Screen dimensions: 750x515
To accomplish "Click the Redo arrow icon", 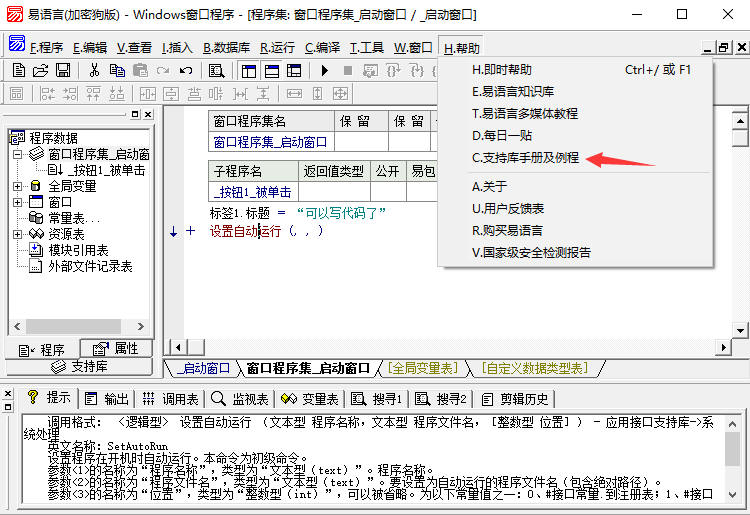I will (163, 71).
